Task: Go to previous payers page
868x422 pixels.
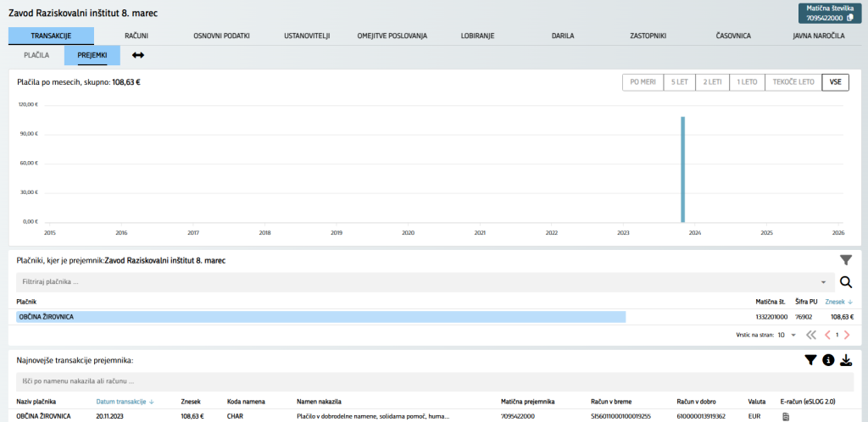Action: 827,335
